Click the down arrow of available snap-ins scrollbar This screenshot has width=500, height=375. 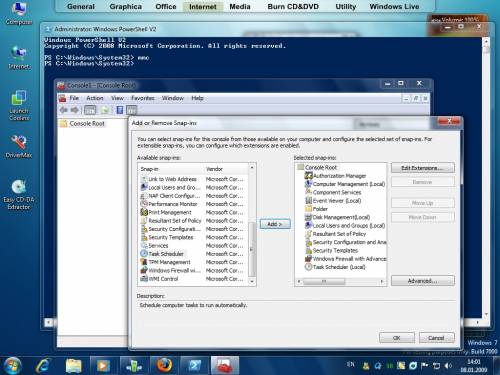pyautogui.click(x=252, y=282)
